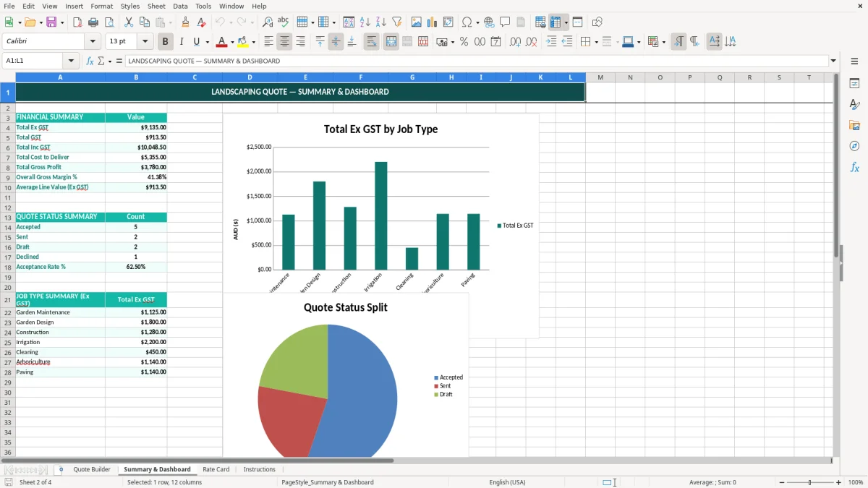Insert image

[x=417, y=22]
